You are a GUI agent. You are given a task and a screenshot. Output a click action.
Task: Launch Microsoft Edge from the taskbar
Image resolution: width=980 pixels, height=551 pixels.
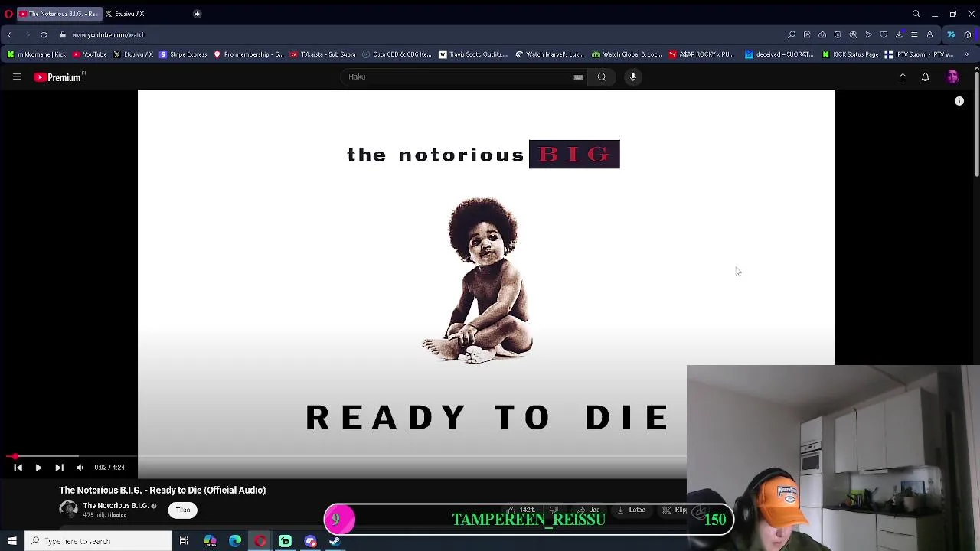click(235, 541)
